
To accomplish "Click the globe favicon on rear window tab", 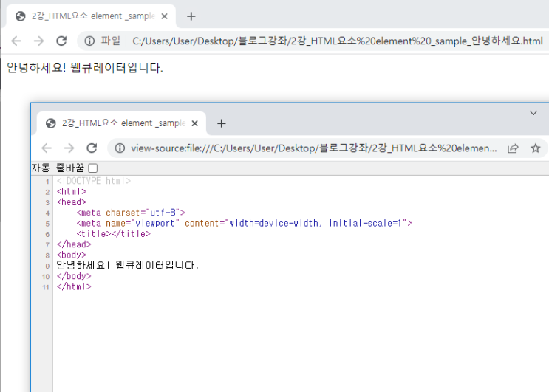I will coord(21,16).
